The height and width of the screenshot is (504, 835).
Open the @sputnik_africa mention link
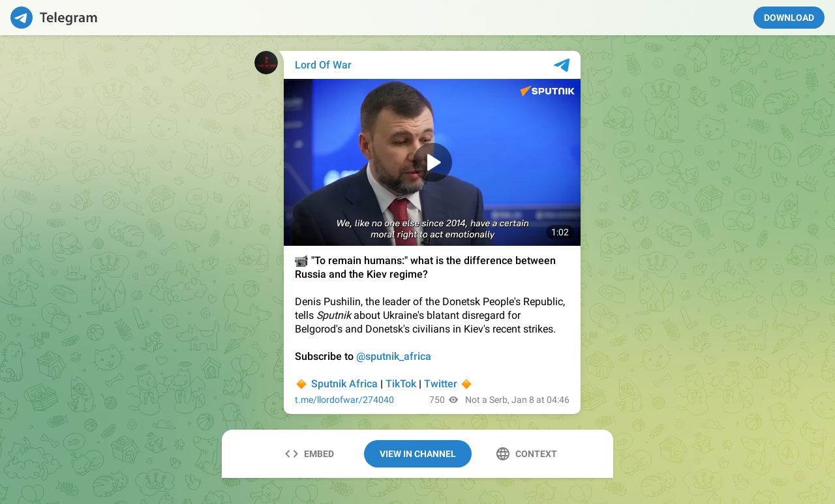(x=393, y=357)
